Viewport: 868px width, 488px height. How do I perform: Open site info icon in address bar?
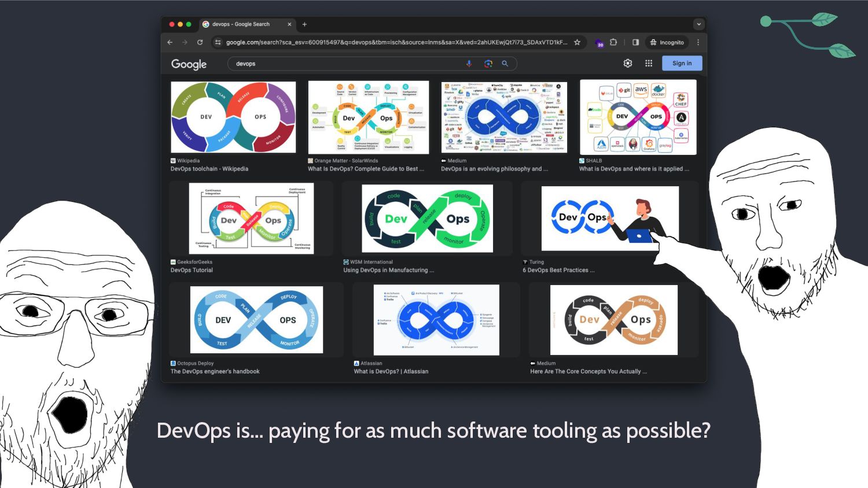click(218, 42)
